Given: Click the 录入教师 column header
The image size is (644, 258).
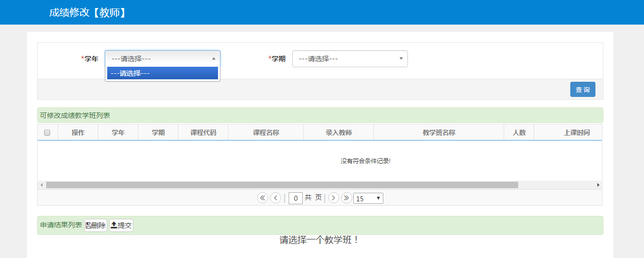Looking at the screenshot, I should tap(338, 133).
